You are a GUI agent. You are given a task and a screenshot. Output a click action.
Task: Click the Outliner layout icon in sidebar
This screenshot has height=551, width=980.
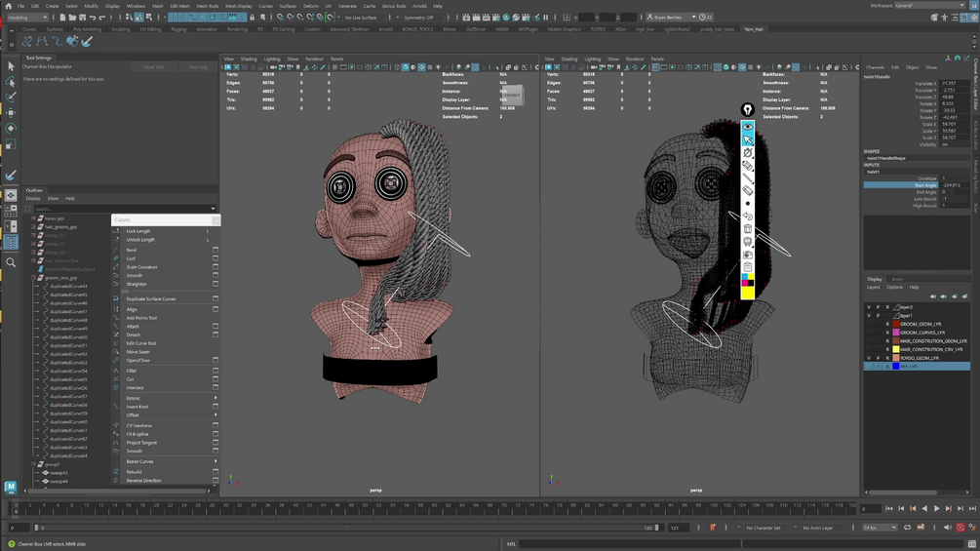click(x=11, y=242)
